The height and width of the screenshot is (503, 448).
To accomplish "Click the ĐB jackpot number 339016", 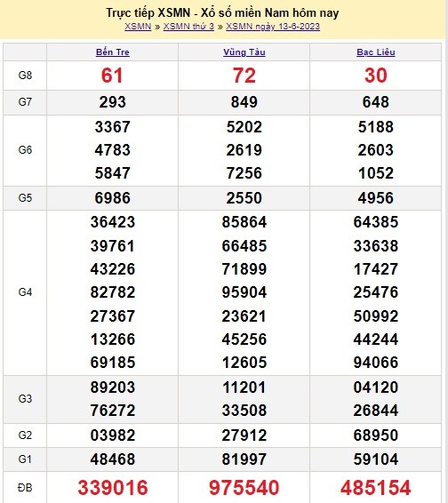I will [x=112, y=488].
